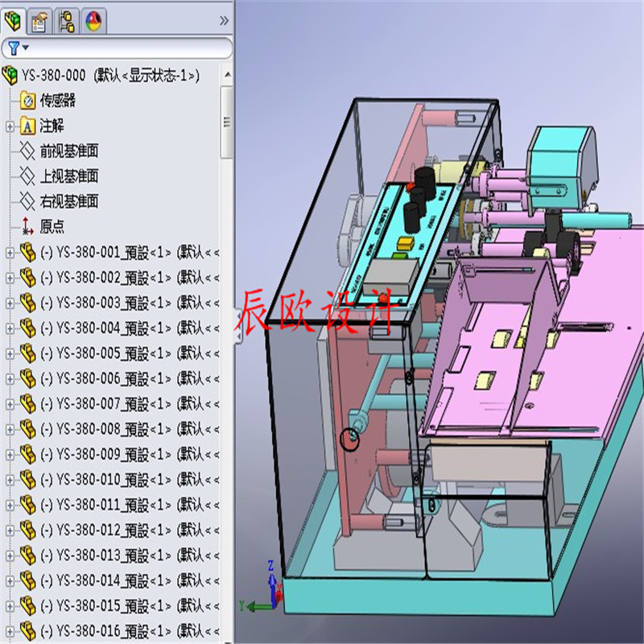This screenshot has width=644, height=644.
Task: Expand the YS-380-004 component node
Action: click(x=10, y=328)
